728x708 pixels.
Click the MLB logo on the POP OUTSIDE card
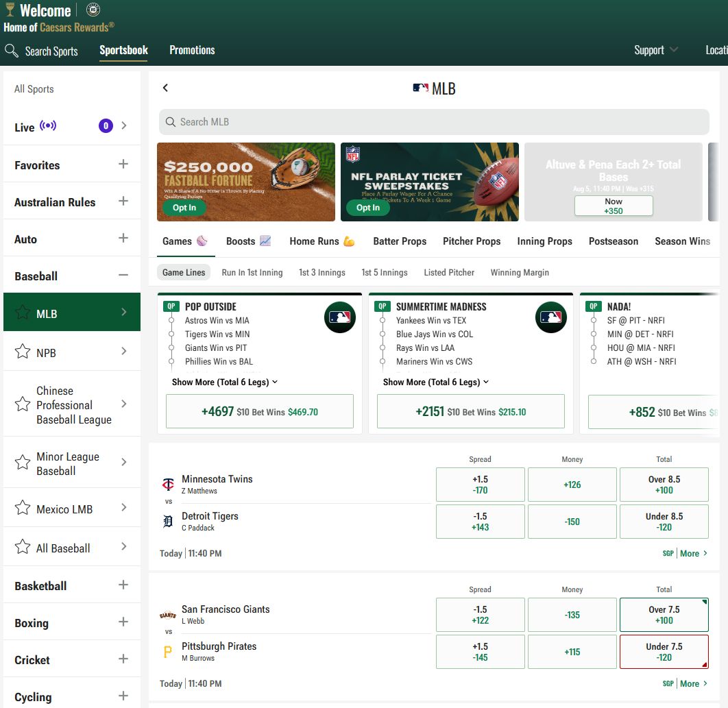point(339,317)
